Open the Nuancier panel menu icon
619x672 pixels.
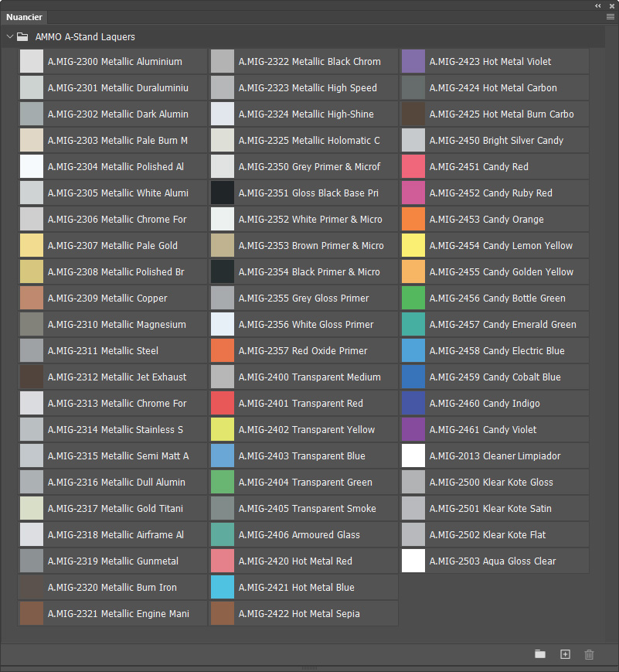tap(610, 17)
